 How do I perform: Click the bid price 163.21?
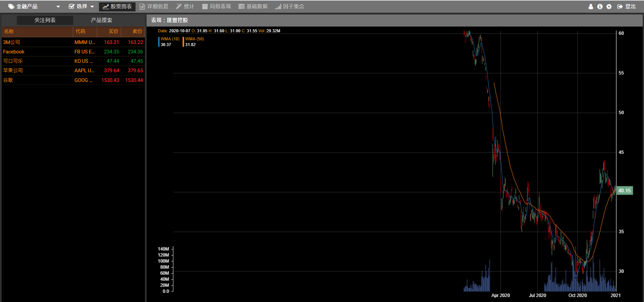(111, 42)
